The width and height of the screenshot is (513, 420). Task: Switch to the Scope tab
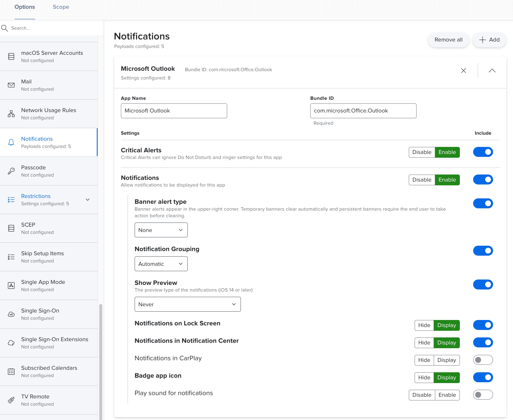pyautogui.click(x=61, y=7)
